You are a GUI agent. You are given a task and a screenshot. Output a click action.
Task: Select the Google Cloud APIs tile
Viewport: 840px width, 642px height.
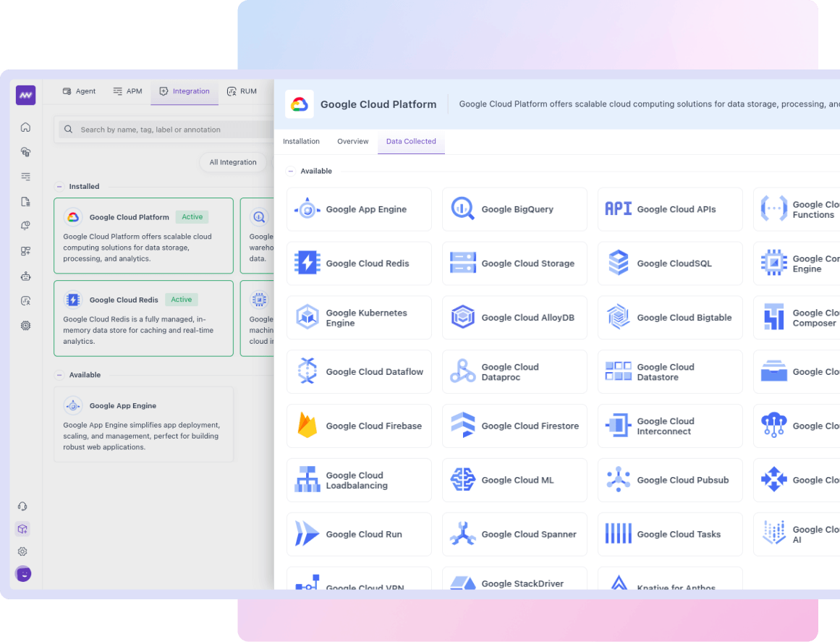(670, 209)
